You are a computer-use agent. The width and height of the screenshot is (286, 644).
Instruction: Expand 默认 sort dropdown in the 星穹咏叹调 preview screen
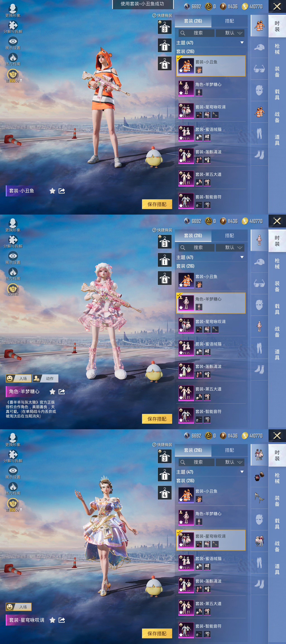coord(230,462)
